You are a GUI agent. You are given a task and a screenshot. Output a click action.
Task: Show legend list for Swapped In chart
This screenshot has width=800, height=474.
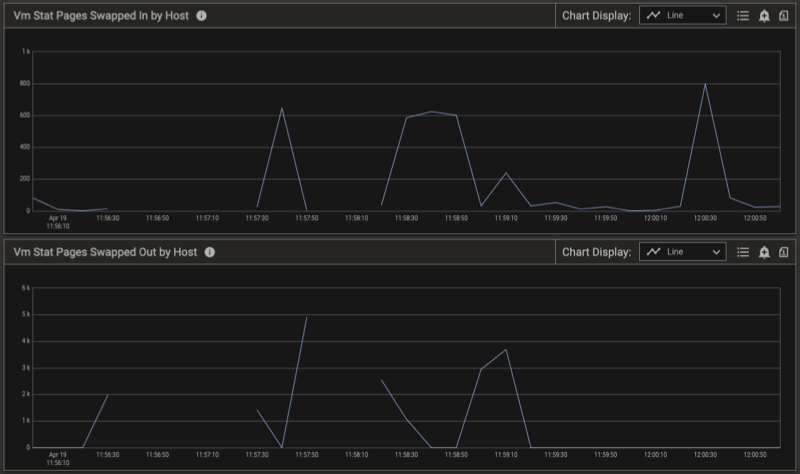click(x=743, y=16)
